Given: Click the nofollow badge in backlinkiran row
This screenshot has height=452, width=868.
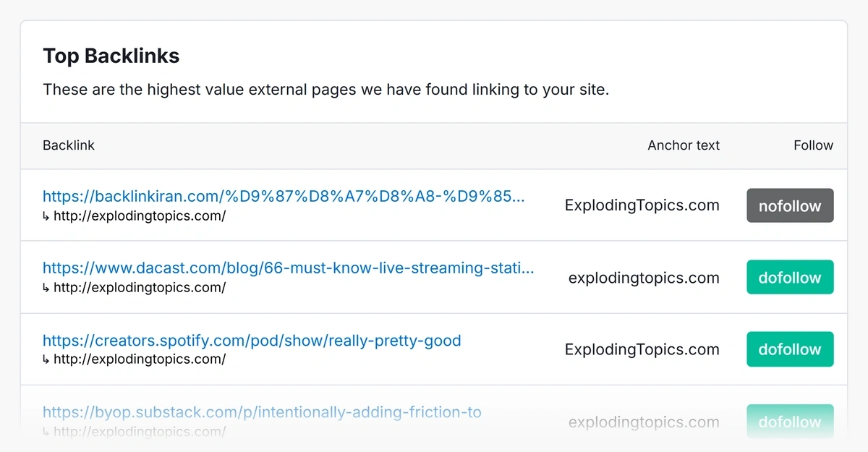Looking at the screenshot, I should [x=790, y=205].
